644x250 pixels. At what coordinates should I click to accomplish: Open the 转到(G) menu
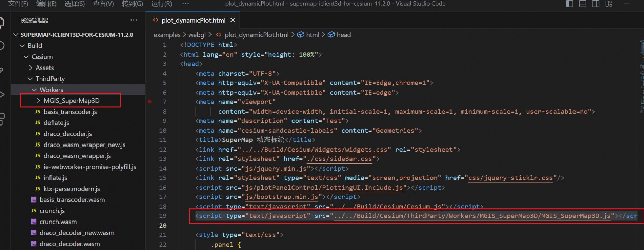coord(132,4)
